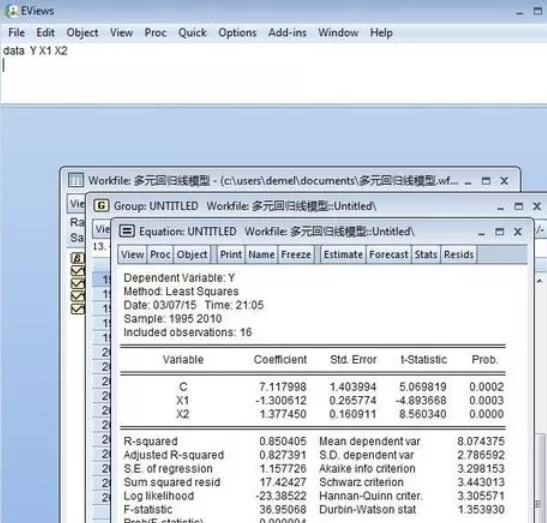This screenshot has width=547, height=523.
Task: Open the Help menu
Action: (x=381, y=33)
